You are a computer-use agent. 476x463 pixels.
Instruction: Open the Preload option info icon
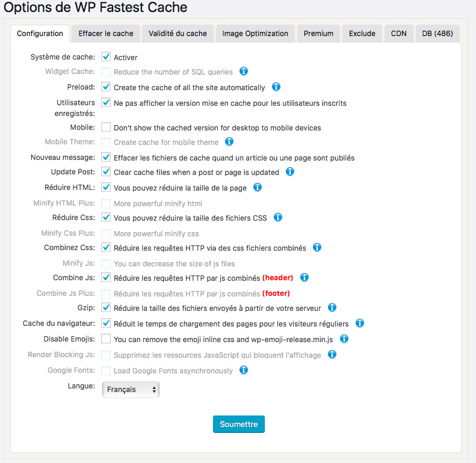[x=276, y=87]
